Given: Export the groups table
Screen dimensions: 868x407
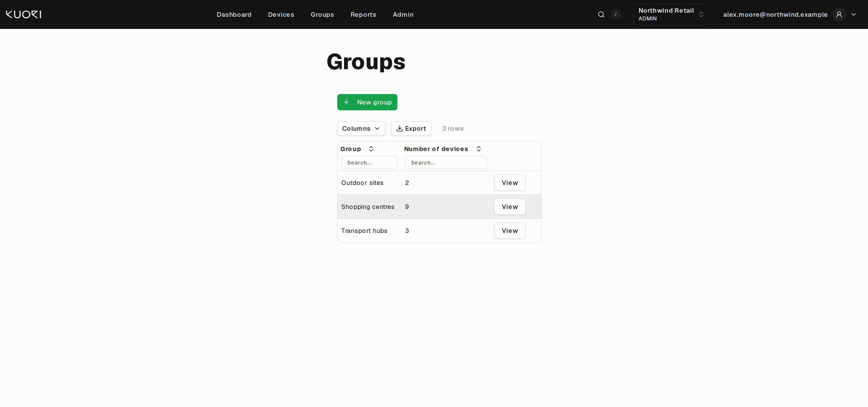Looking at the screenshot, I should click(x=411, y=128).
